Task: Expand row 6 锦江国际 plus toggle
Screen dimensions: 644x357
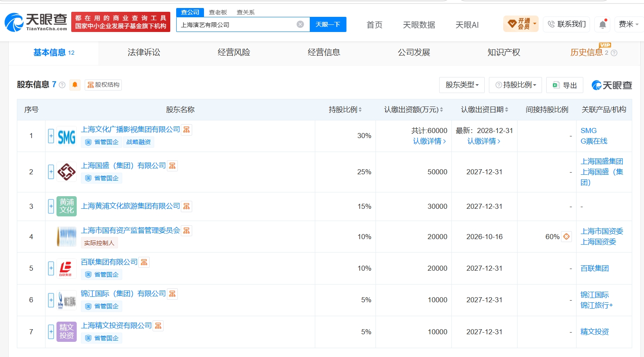Action: point(51,300)
